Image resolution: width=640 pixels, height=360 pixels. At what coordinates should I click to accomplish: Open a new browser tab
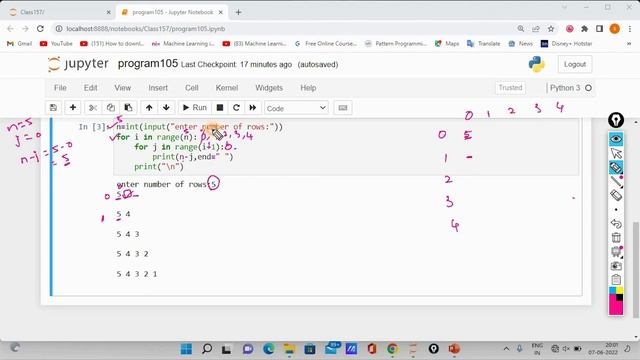[x=238, y=12]
